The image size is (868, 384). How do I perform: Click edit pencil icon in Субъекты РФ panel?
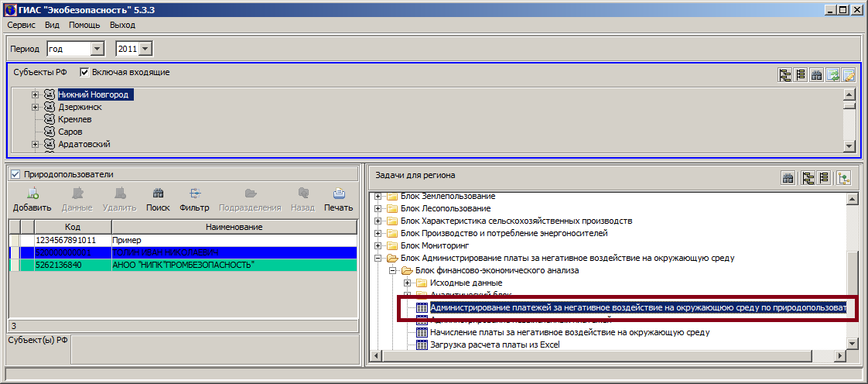click(849, 75)
